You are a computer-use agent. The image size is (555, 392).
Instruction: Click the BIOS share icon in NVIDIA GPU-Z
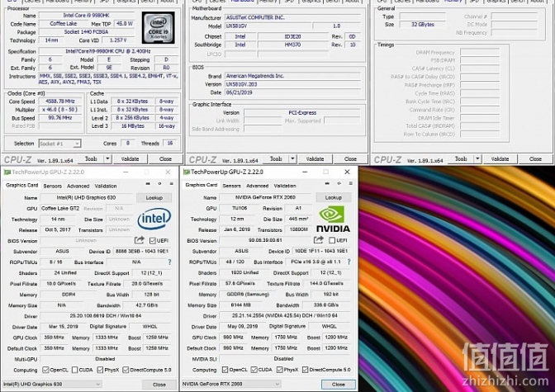tap(319, 240)
